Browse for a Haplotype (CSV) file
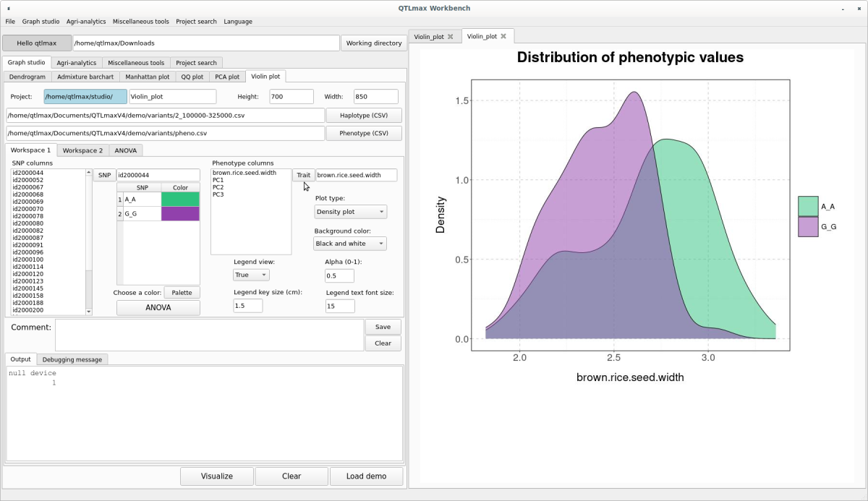Viewport: 868px width, 501px height. click(x=364, y=116)
